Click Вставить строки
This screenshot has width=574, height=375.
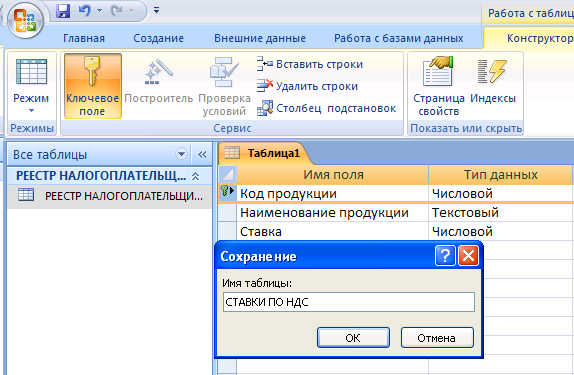(310, 64)
